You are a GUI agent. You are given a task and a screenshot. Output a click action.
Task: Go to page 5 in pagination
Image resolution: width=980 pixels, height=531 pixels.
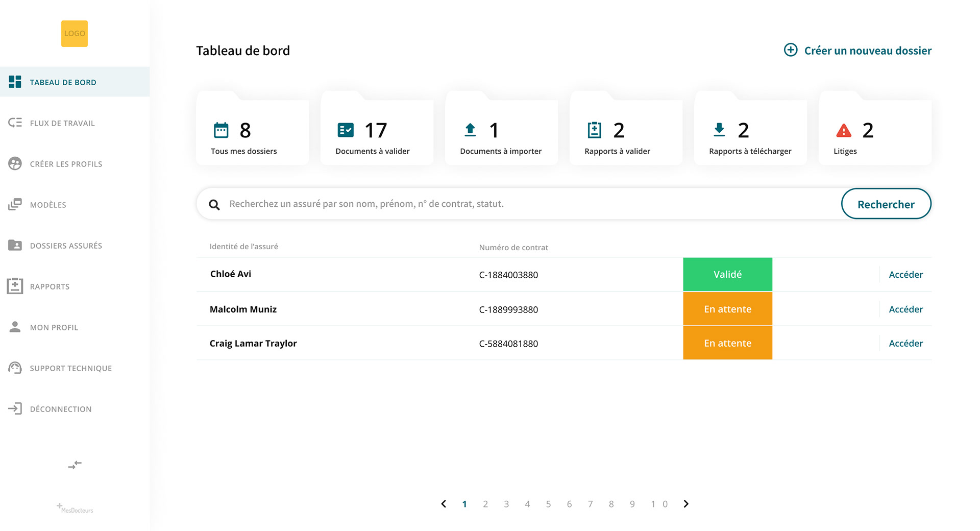click(x=548, y=504)
